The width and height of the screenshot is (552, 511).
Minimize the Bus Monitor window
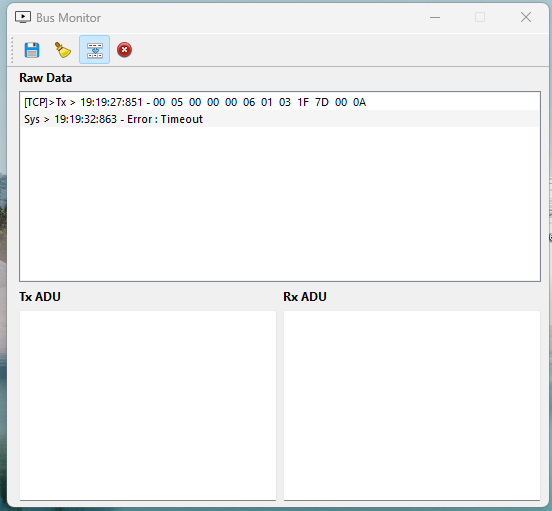(x=435, y=17)
